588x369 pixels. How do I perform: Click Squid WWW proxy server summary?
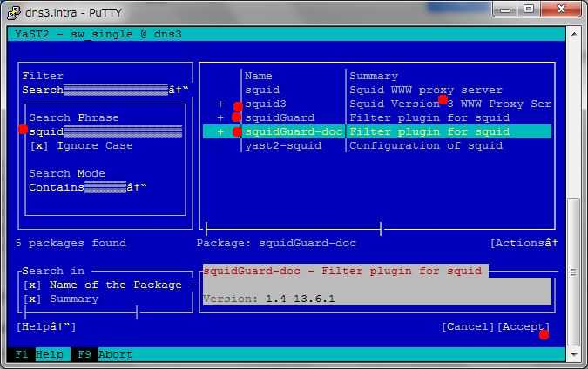click(426, 91)
